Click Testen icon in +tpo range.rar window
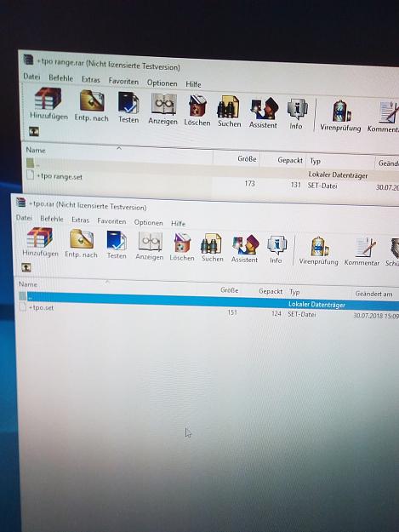The height and width of the screenshot is (532, 399). pos(128,103)
